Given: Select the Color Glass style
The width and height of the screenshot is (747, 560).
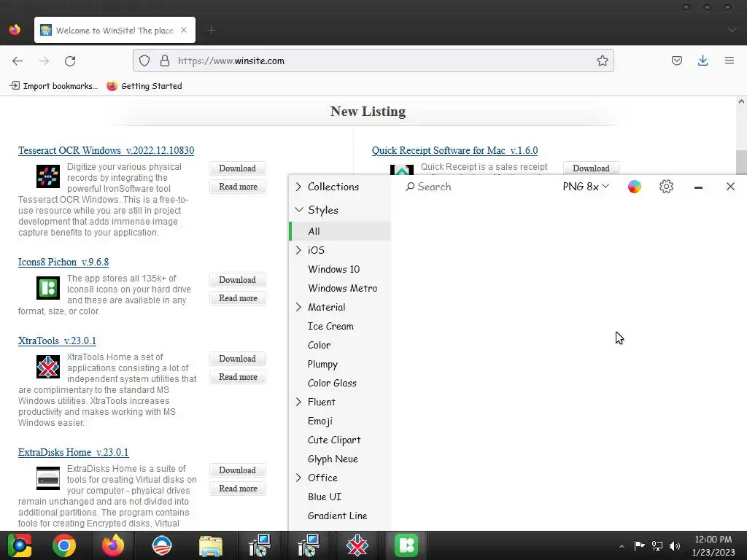Looking at the screenshot, I should (x=340, y=383).
